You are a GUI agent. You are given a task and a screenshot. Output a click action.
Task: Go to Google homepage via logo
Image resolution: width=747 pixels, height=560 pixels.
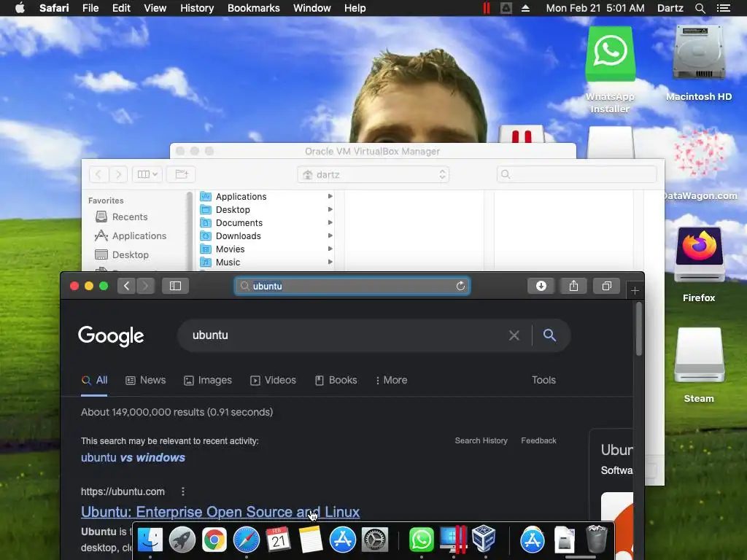pos(111,335)
